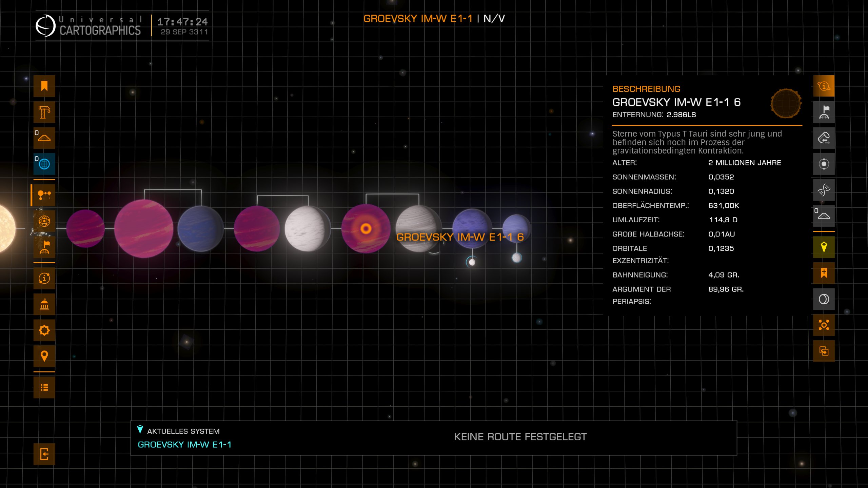The height and width of the screenshot is (488, 868).
Task: Click the construction crane icon
Action: (44, 112)
